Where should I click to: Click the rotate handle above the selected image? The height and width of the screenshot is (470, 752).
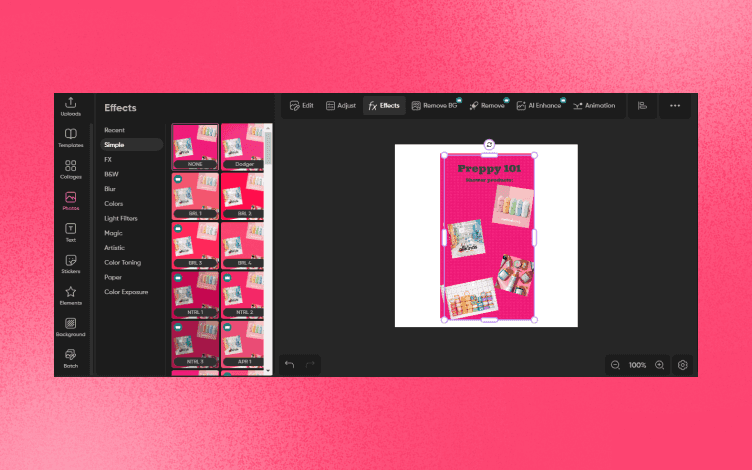tap(489, 144)
